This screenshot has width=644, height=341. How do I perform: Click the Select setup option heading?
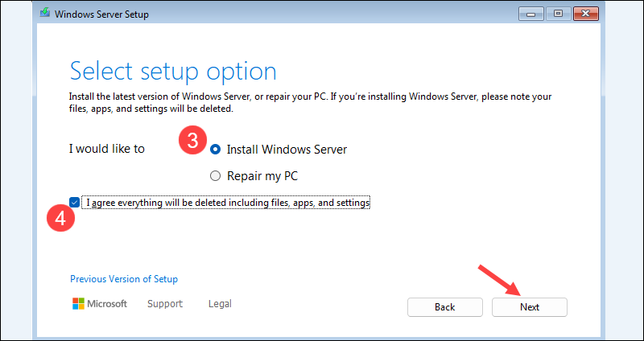click(x=173, y=71)
